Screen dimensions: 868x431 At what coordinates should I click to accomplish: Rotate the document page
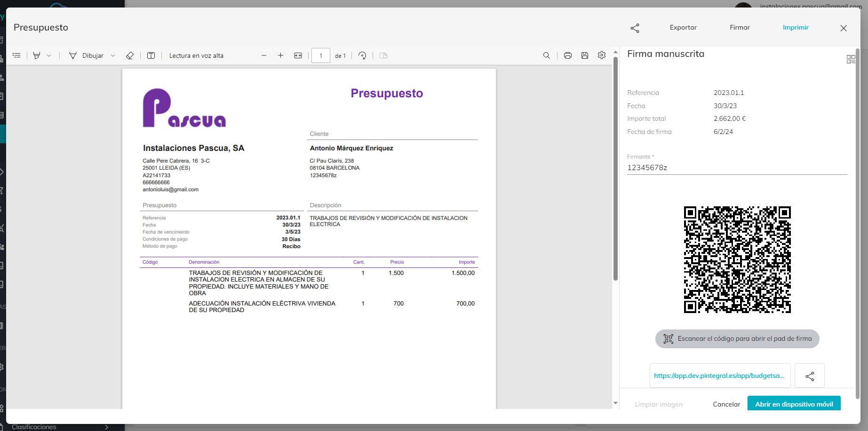click(x=362, y=55)
